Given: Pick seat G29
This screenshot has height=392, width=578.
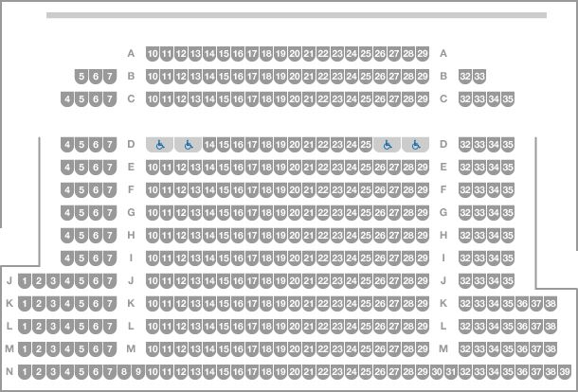Looking at the screenshot, I should click(423, 213).
